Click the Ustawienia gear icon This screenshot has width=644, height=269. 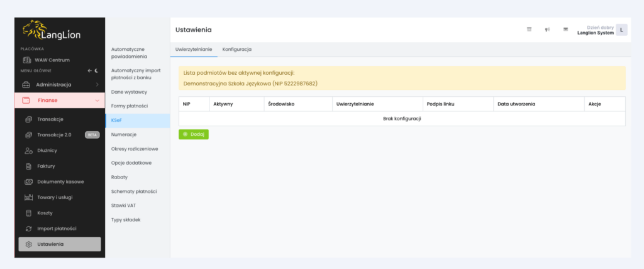pyautogui.click(x=29, y=244)
